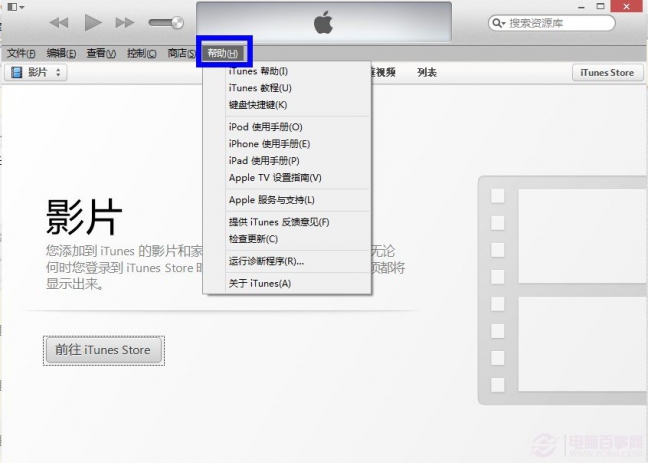Open the 影片 library selector dropdown
Screen dimensions: 648x463
point(36,72)
